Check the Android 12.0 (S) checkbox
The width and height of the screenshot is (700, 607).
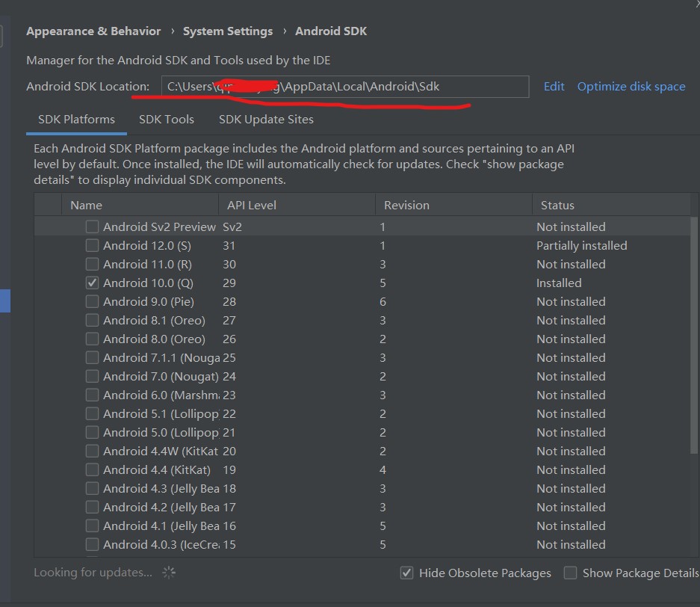tap(91, 245)
